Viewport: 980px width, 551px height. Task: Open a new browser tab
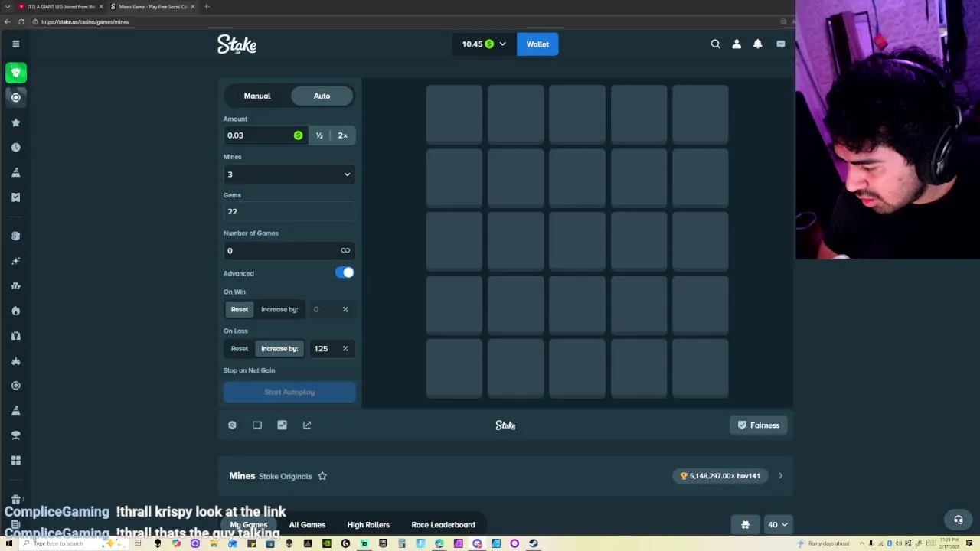[206, 7]
